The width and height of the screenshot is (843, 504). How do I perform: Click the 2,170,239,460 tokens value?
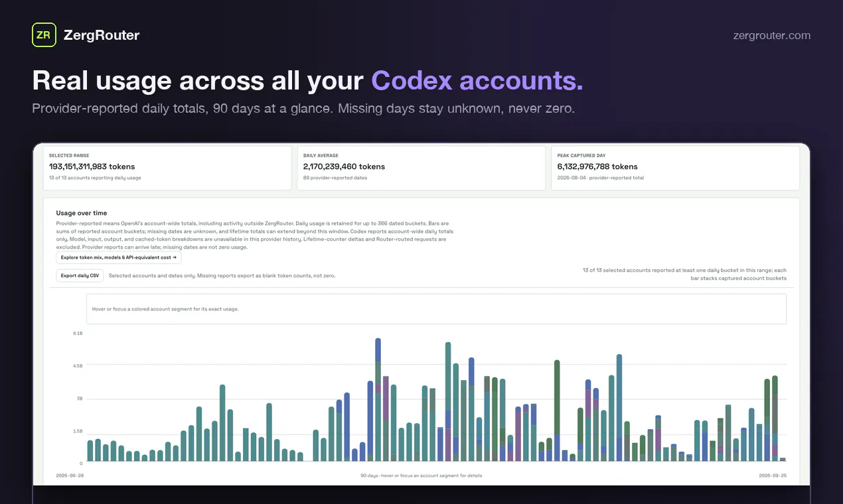pyautogui.click(x=344, y=166)
